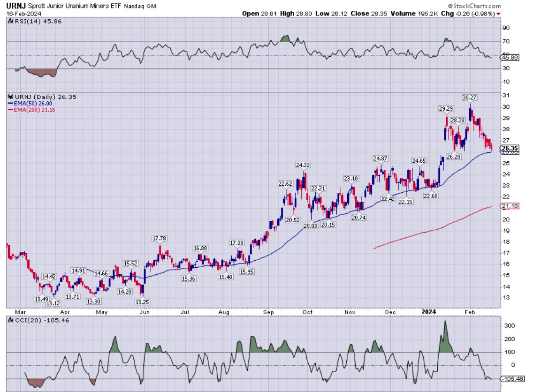Screen dimensions: 533x392
Task: Click the small icon before RSI(14) label
Action: (10, 21)
